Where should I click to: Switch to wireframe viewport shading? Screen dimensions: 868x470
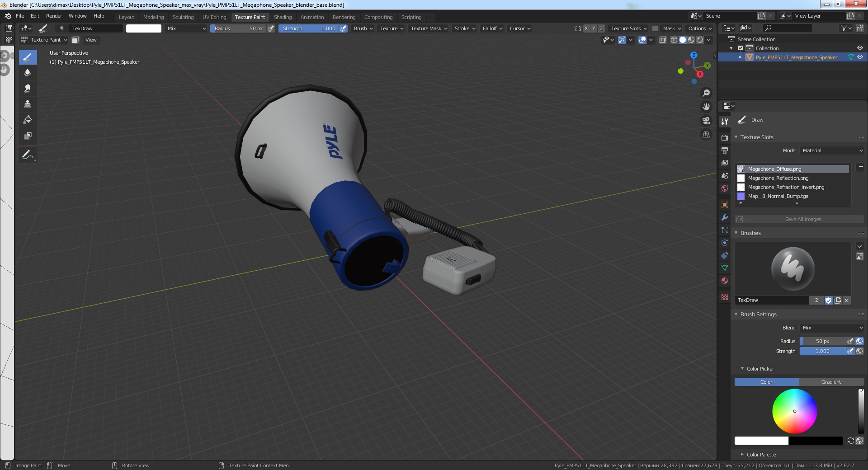[x=674, y=40]
